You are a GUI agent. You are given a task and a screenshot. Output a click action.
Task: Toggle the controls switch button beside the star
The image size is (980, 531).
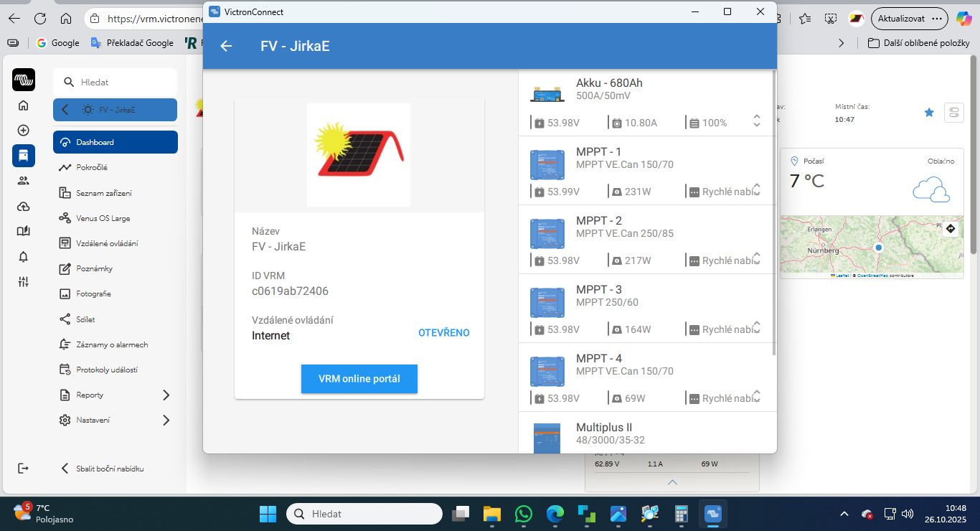pyautogui.click(x=954, y=112)
